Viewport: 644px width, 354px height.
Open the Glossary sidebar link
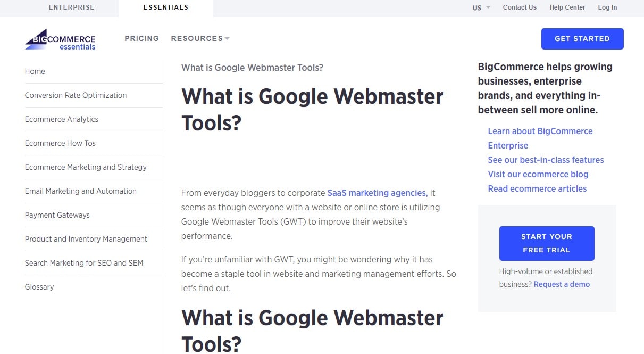39,287
